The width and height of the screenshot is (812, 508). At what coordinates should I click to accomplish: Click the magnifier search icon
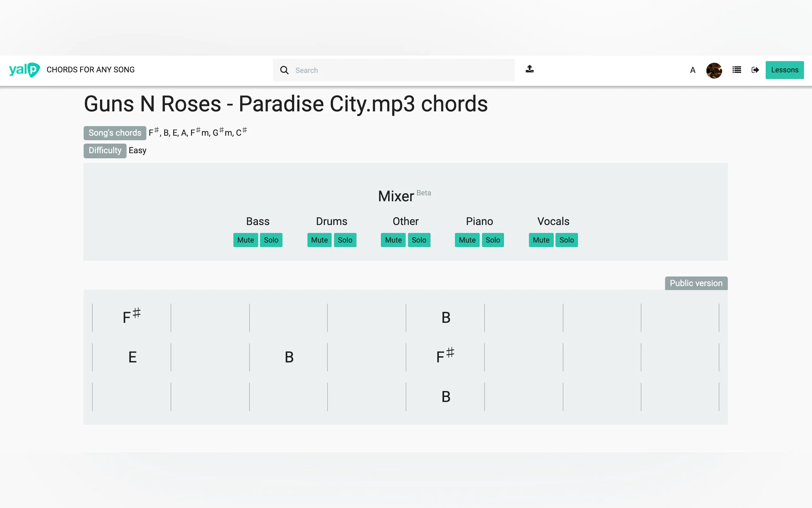(284, 70)
